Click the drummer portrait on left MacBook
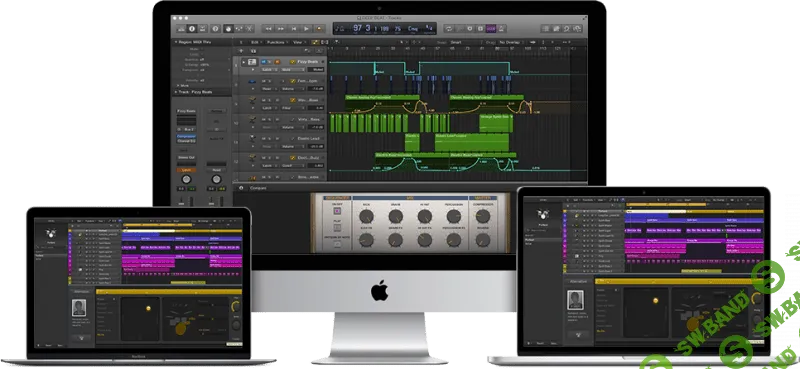The width and height of the screenshot is (800, 369). (x=79, y=307)
